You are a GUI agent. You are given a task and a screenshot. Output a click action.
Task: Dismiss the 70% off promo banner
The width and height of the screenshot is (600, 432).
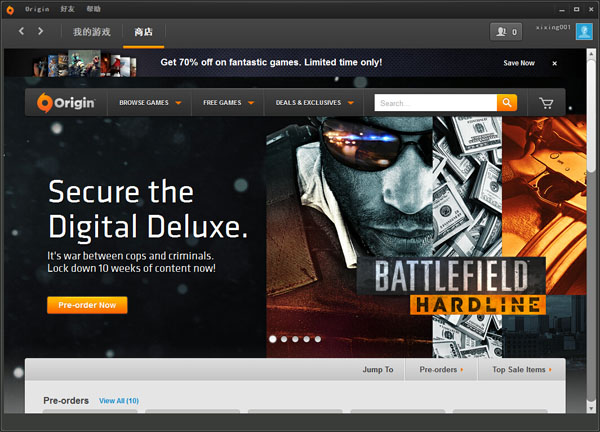point(554,64)
